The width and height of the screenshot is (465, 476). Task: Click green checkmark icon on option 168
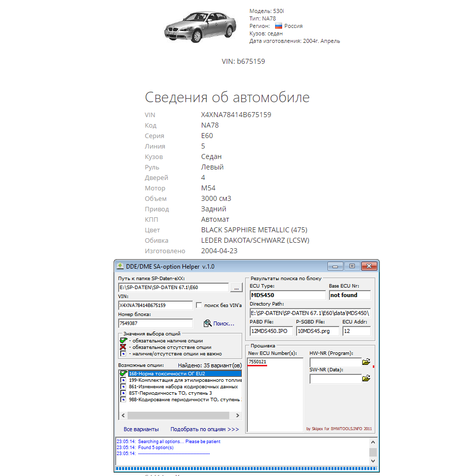(x=123, y=373)
